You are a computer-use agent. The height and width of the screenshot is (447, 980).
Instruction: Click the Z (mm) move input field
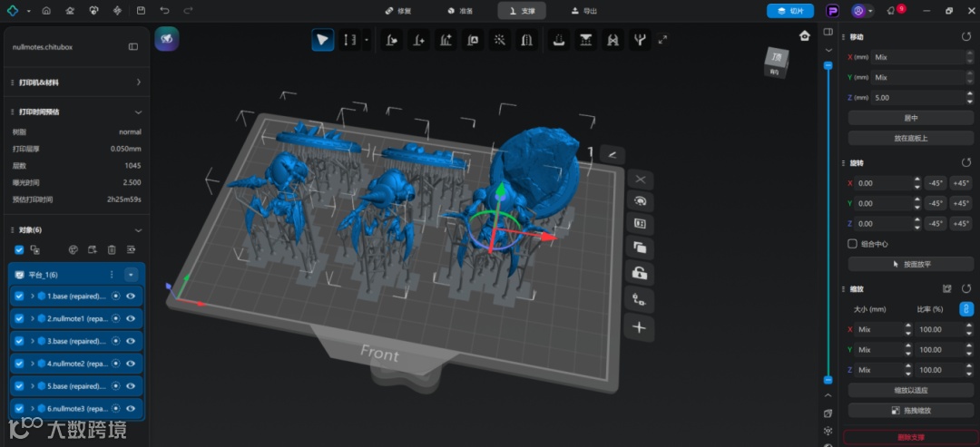(x=917, y=97)
